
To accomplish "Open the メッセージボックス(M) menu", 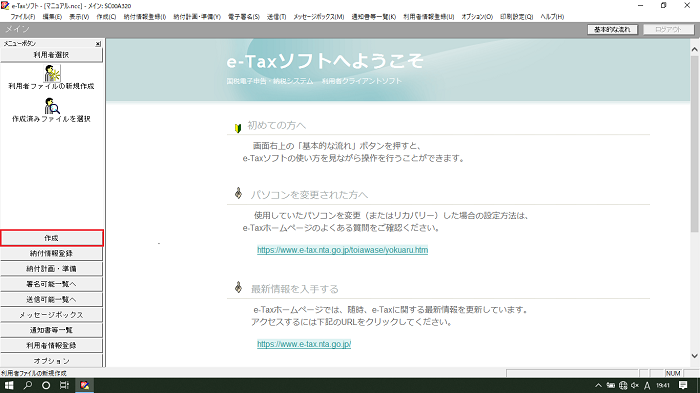I will [319, 17].
